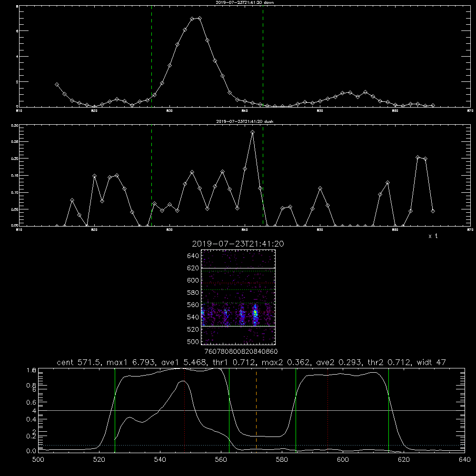Click the red dotted line near 548 in the bottom plot

(184, 410)
